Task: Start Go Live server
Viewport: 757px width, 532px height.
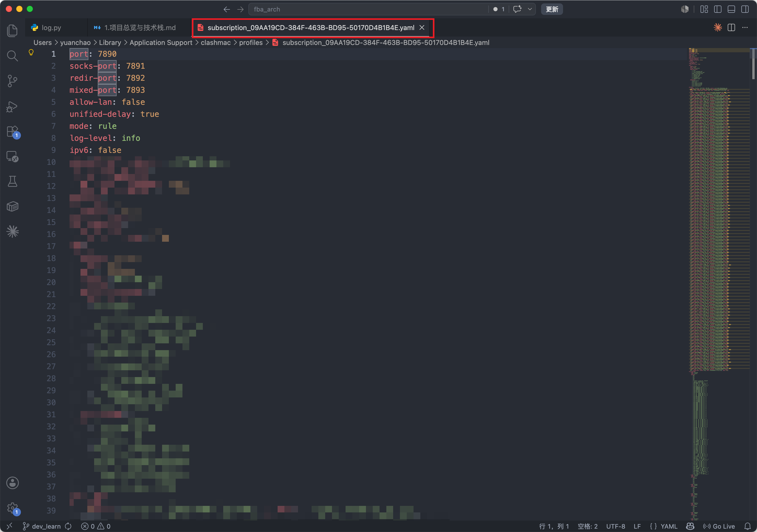Action: pyautogui.click(x=719, y=527)
